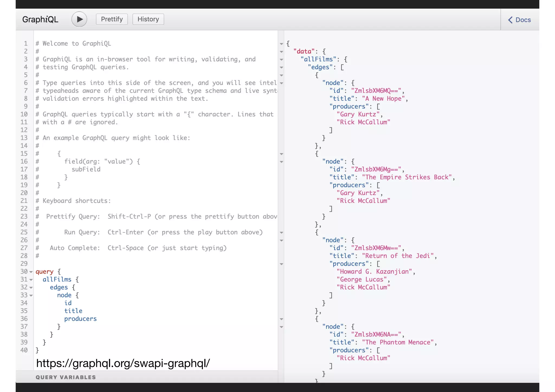Click the 'subField' example on line 17

tap(86, 169)
